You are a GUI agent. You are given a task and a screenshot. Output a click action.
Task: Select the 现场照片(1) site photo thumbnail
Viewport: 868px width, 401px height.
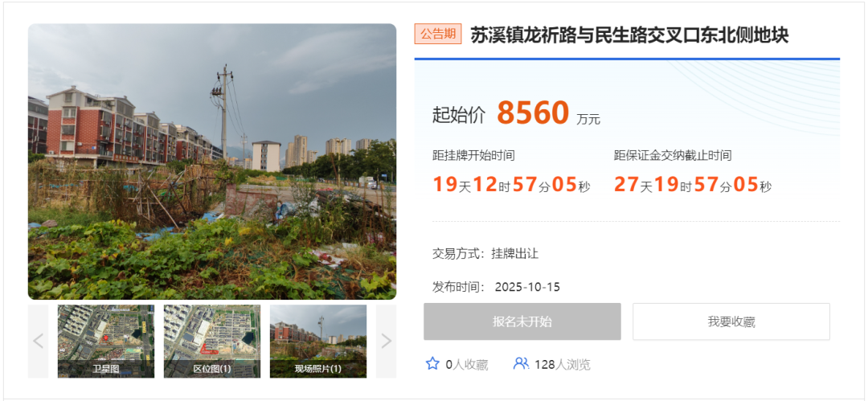pos(318,342)
